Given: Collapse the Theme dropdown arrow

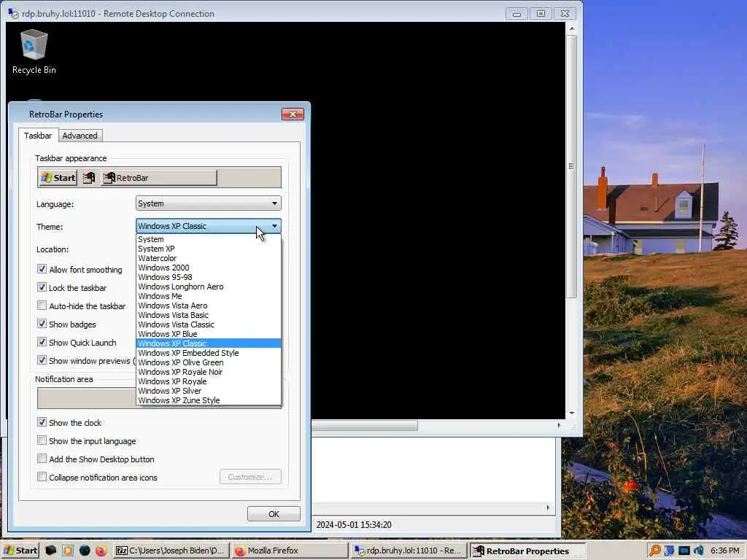Looking at the screenshot, I should 274,226.
